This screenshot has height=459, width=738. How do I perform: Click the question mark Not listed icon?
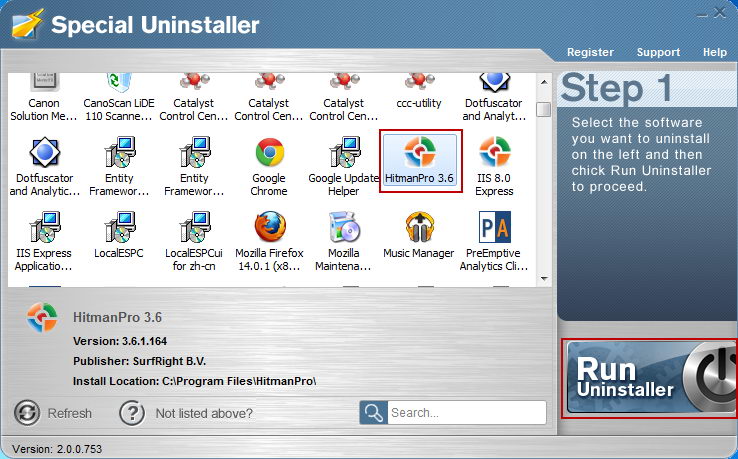132,413
